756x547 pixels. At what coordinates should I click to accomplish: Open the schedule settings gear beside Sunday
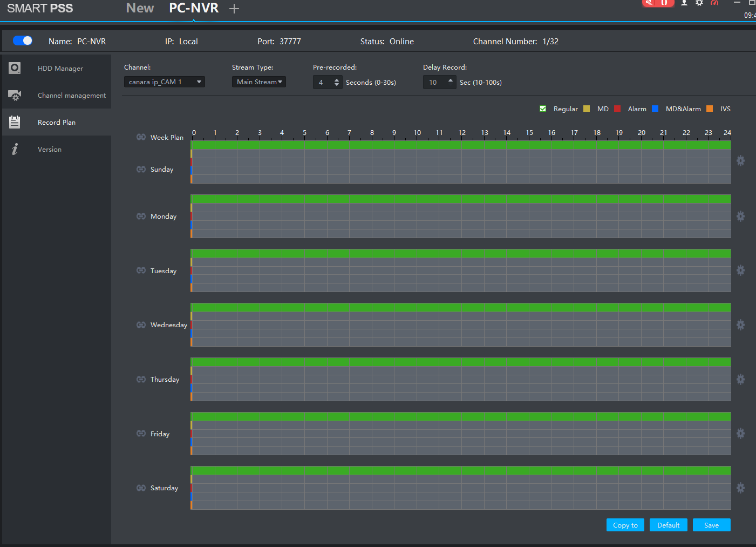740,160
